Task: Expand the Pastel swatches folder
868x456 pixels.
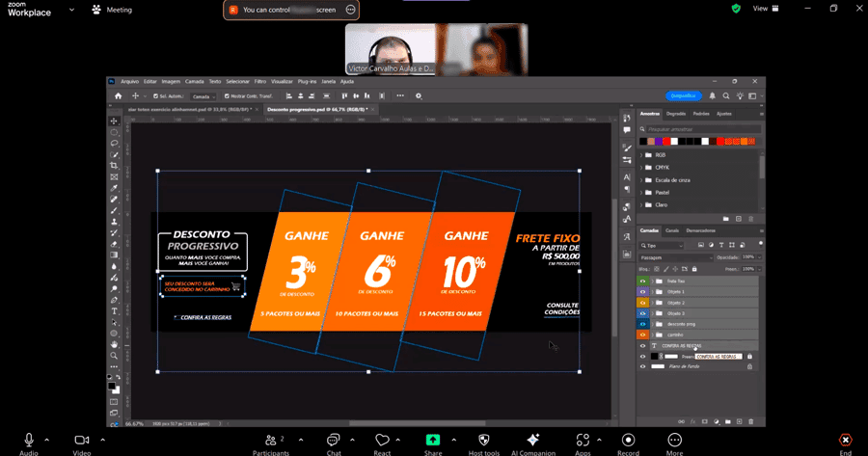Action: pyautogui.click(x=641, y=193)
